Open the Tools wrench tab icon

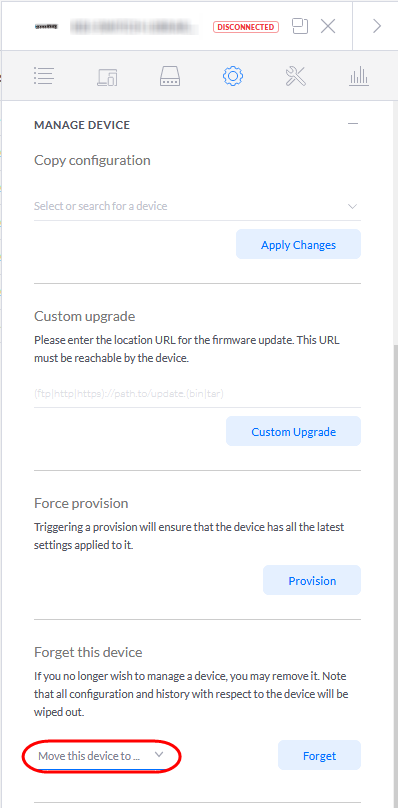296,76
